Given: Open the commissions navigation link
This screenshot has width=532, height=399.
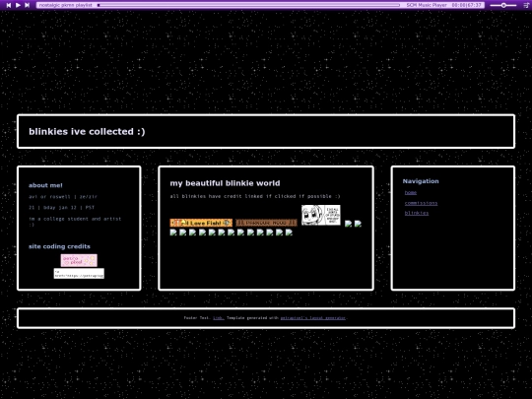Looking at the screenshot, I should [421, 203].
